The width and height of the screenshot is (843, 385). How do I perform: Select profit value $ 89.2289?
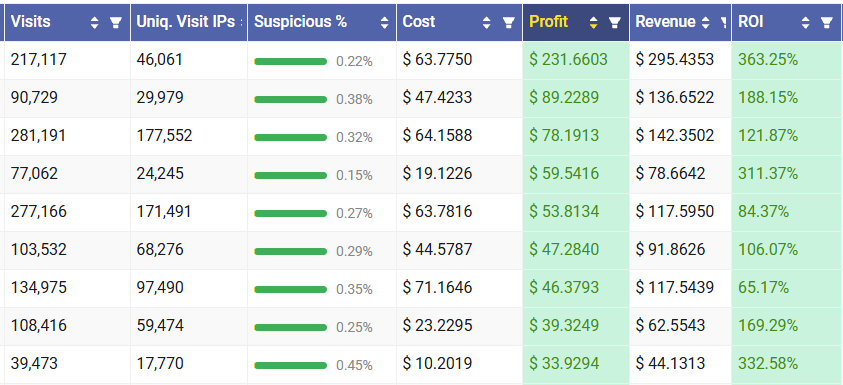564,97
